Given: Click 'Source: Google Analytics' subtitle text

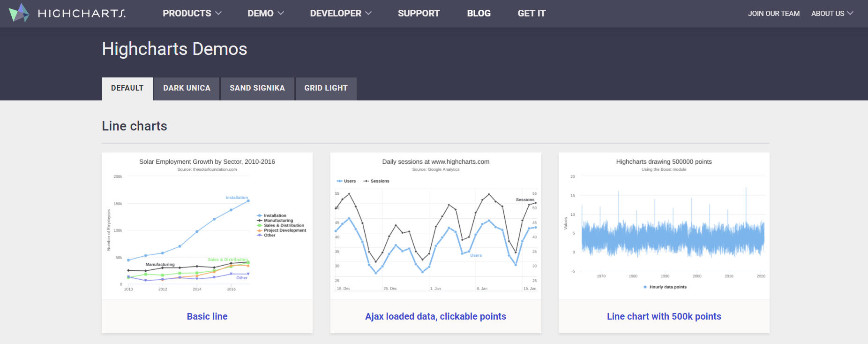Looking at the screenshot, I should [436, 169].
